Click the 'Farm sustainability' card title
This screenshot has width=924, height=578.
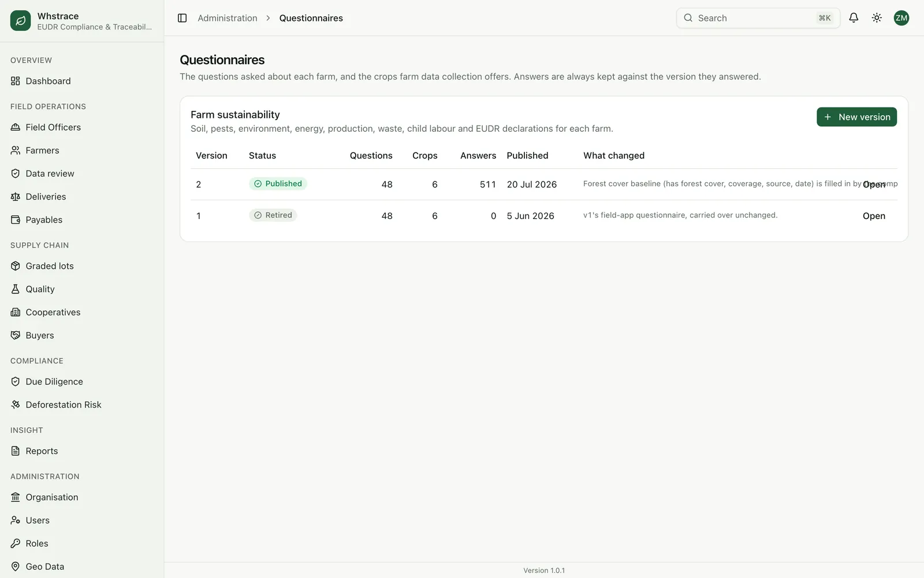pyautogui.click(x=235, y=114)
